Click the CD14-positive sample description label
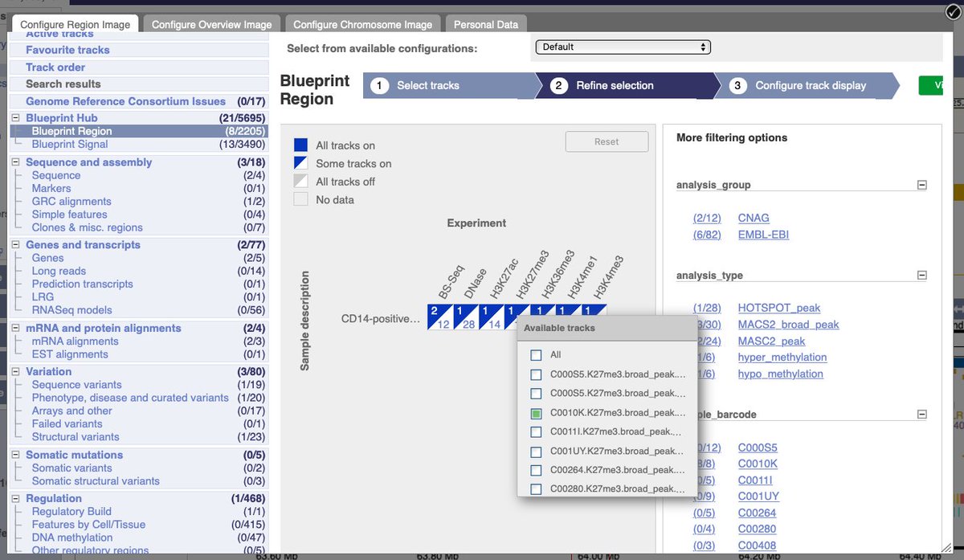Screen dimensions: 964x560 (381, 319)
